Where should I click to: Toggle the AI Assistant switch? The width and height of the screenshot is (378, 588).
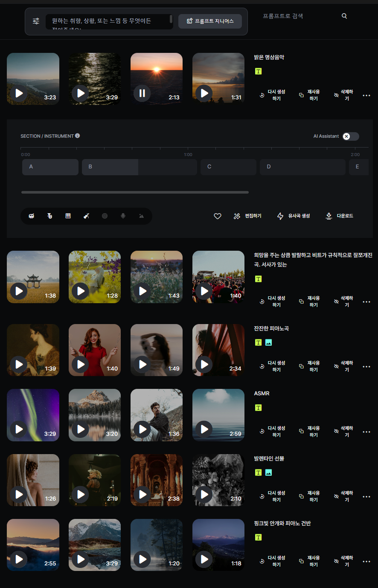(351, 136)
